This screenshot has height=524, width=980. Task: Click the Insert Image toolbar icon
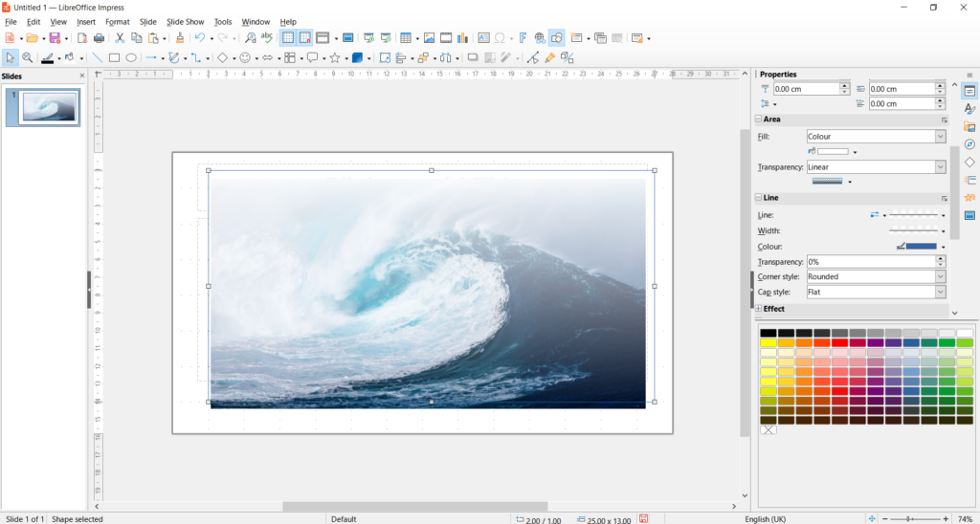tap(430, 38)
